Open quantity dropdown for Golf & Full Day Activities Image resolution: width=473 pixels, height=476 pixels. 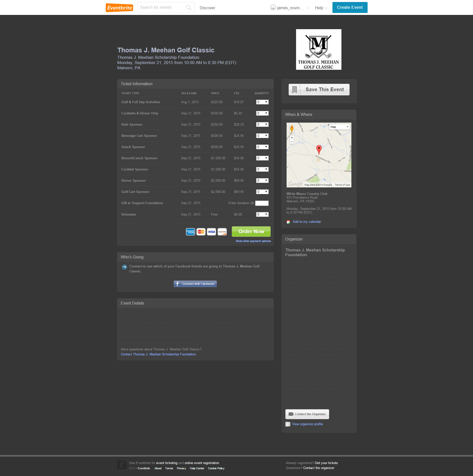pos(262,102)
